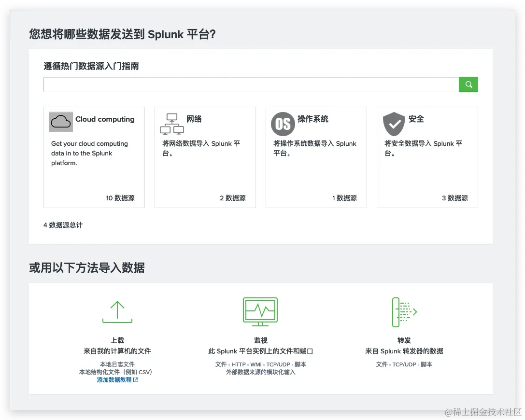Open the 操作系统 card title
This screenshot has height=420, width=525.
[313, 119]
